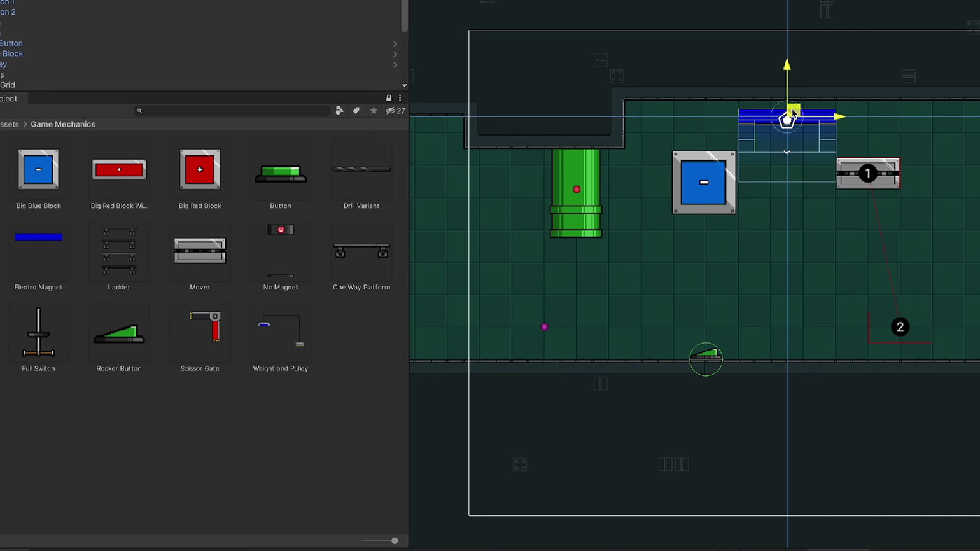Select the green pipe in scene
Image resolution: width=980 pixels, height=551 pixels.
pyautogui.click(x=576, y=193)
